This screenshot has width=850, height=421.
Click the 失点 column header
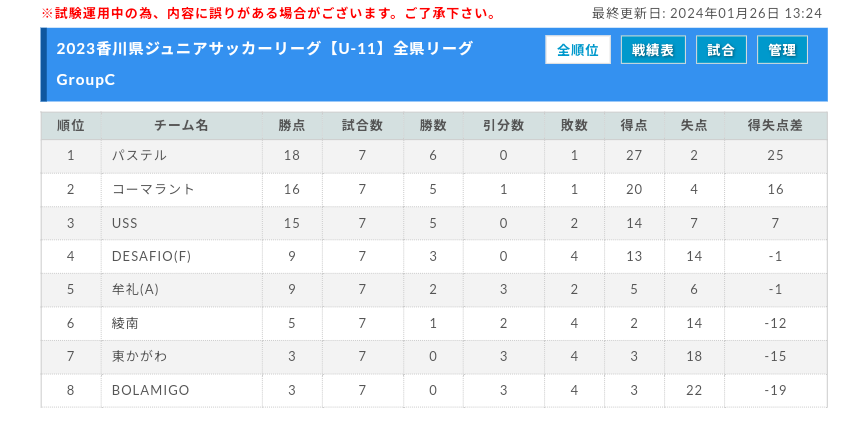(x=694, y=126)
